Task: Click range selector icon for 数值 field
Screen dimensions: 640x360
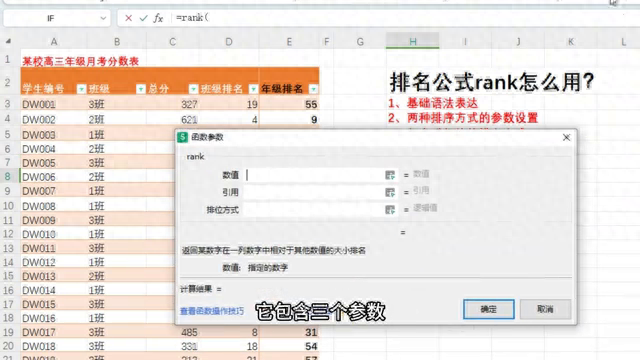Action: pos(390,175)
